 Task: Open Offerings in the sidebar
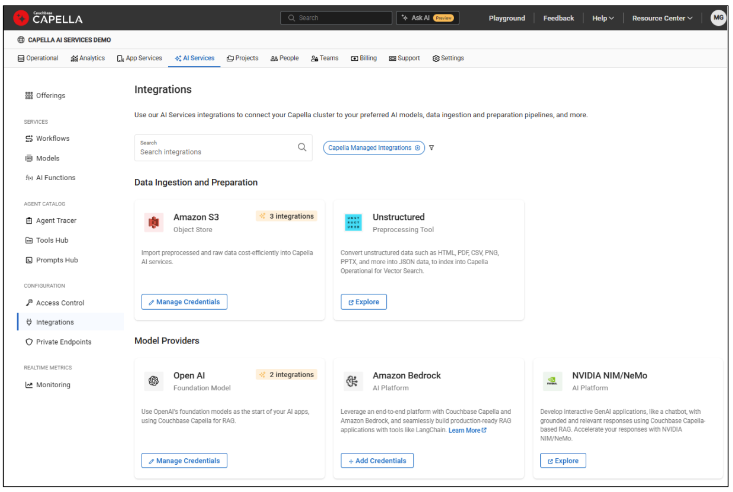pyautogui.click(x=45, y=95)
